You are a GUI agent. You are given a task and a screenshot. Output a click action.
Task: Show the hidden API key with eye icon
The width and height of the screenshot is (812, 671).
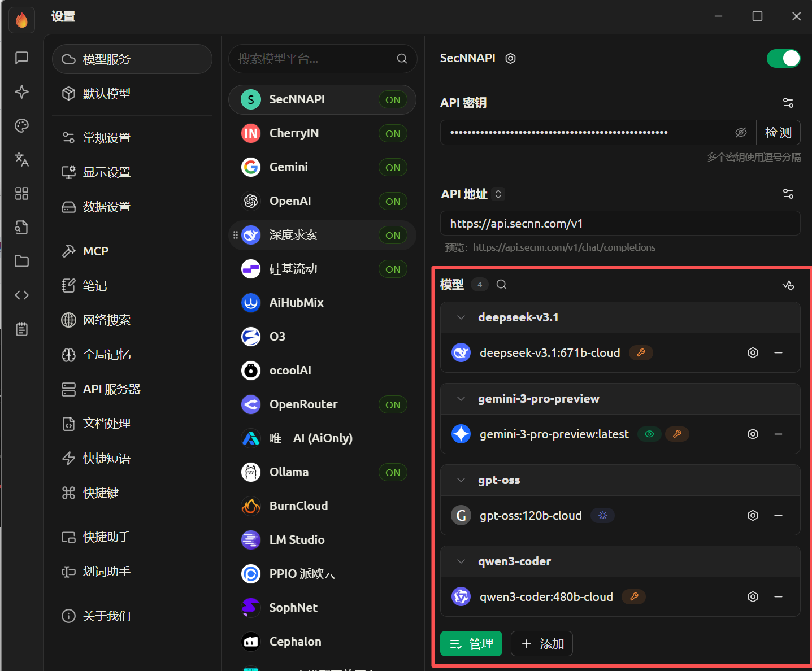click(741, 133)
